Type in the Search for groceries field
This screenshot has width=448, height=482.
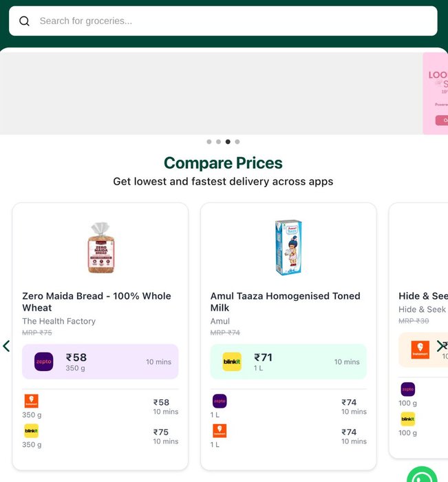coord(227,21)
